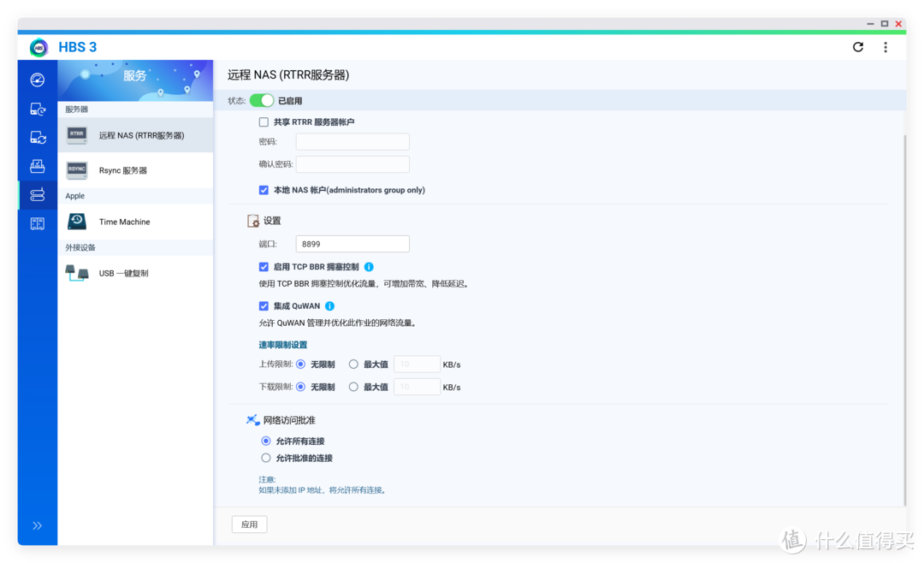Expand the sidebar with double-chevron arrow

click(37, 525)
